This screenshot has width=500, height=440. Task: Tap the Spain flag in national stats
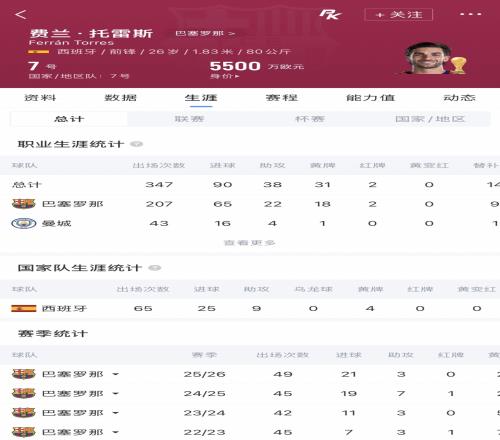[24, 308]
